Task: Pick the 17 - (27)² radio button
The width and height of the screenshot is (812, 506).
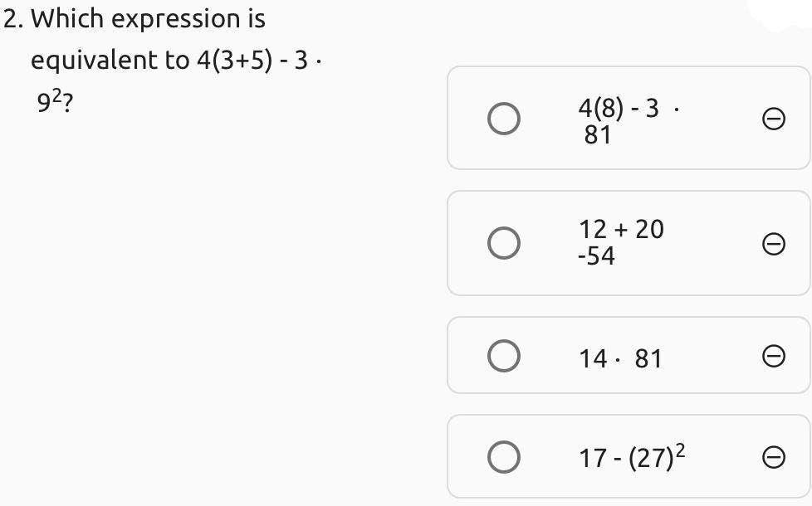Action: 504,456
